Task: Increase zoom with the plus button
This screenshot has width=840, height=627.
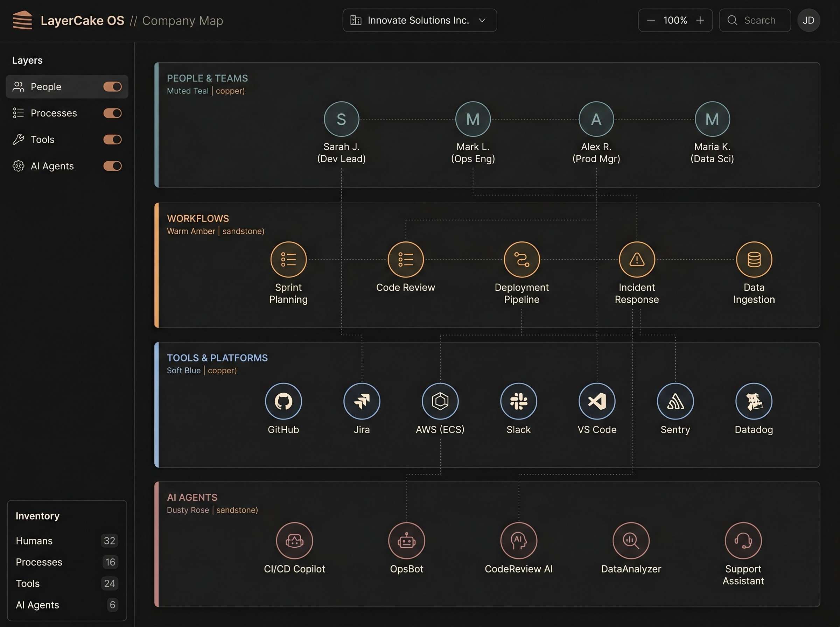Action: coord(700,20)
